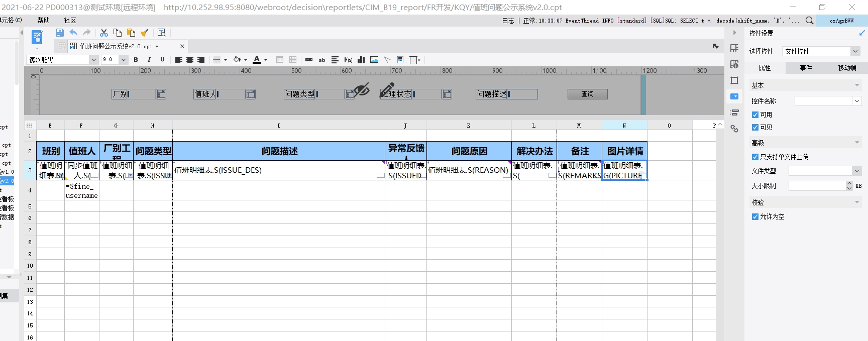Activate the format painter brush
Viewport: 868px width, 341px height.
(x=145, y=33)
